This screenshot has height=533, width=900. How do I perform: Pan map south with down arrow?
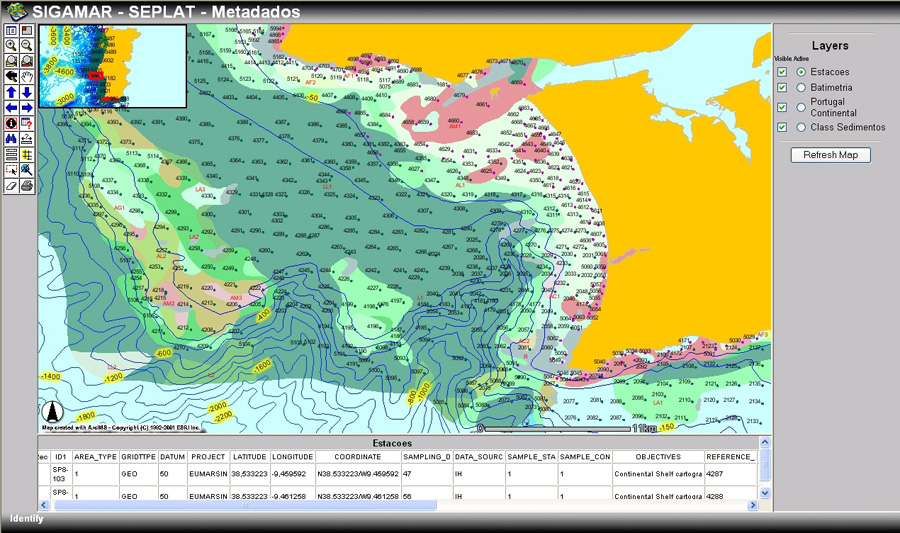pos(27,92)
